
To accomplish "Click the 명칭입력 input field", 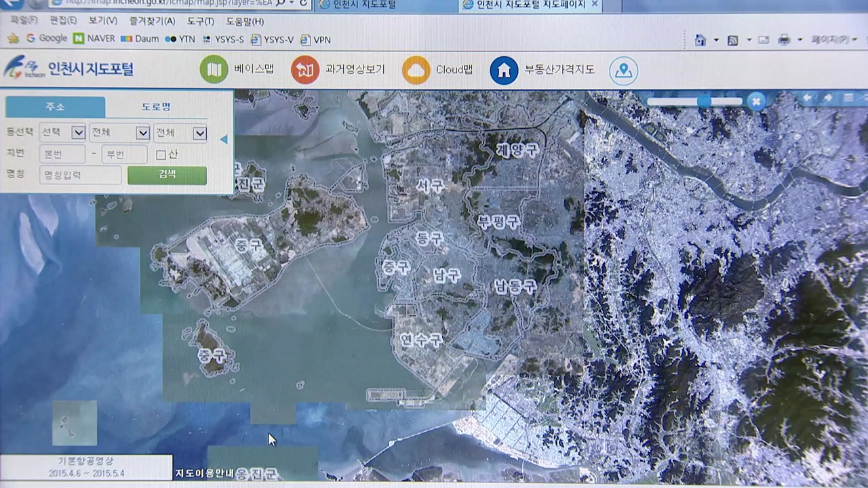I will coord(81,175).
